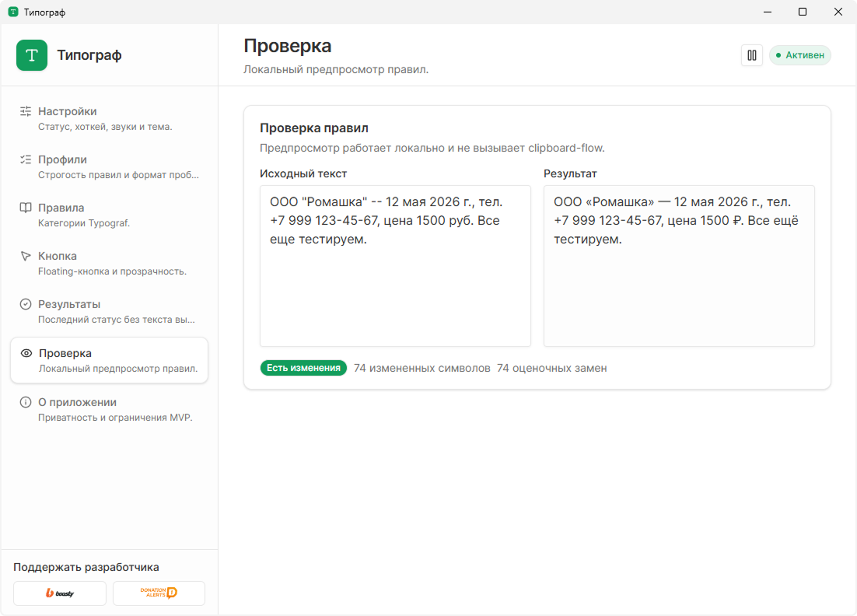The height and width of the screenshot is (616, 857).
Task: Open the Результаты section
Action: click(x=110, y=312)
